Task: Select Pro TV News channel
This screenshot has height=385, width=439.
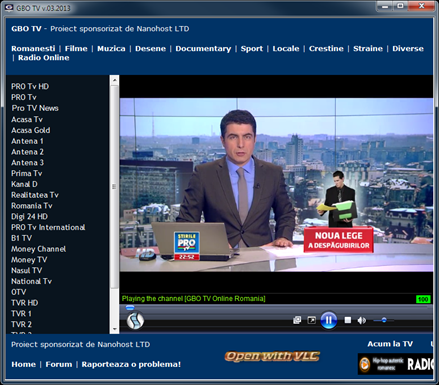Action: coord(35,108)
